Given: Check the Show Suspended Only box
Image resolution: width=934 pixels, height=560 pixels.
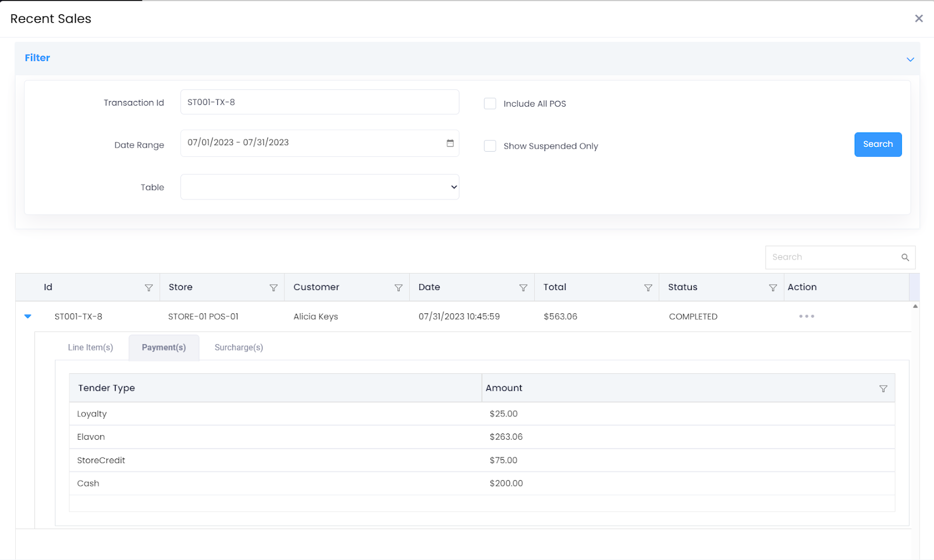Looking at the screenshot, I should pos(490,146).
